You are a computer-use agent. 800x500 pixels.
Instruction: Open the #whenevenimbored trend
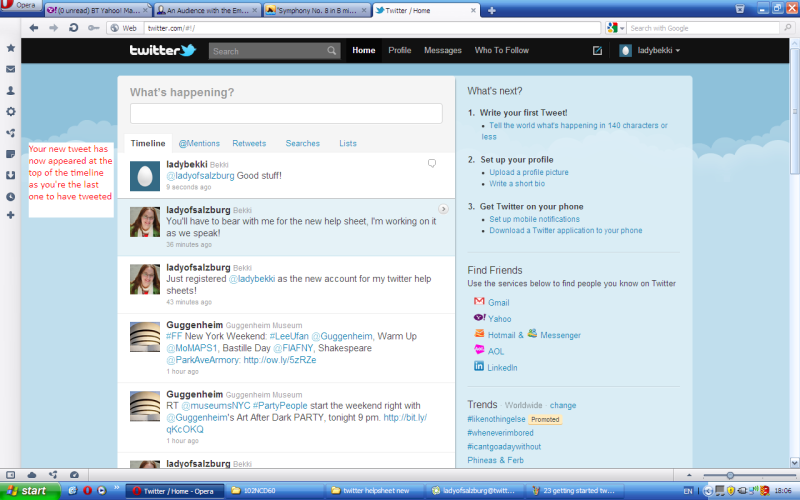[500, 433]
